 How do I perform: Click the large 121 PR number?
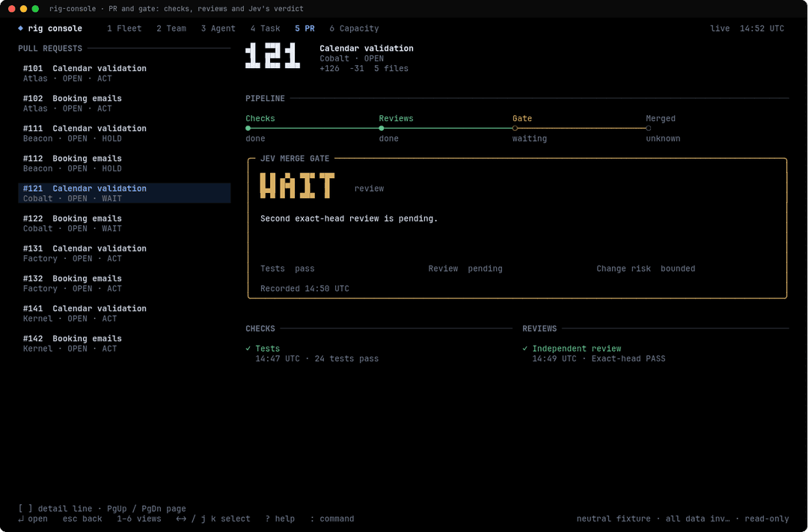click(272, 55)
